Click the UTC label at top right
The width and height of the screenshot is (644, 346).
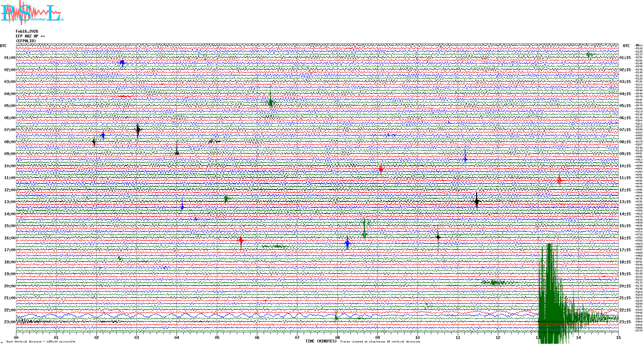[626, 46]
